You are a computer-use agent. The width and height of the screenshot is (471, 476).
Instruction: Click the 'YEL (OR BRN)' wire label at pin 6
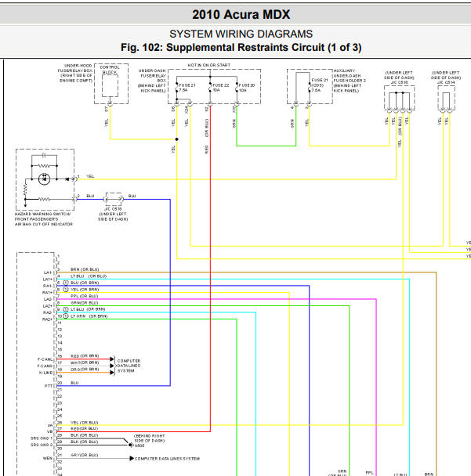click(x=85, y=290)
